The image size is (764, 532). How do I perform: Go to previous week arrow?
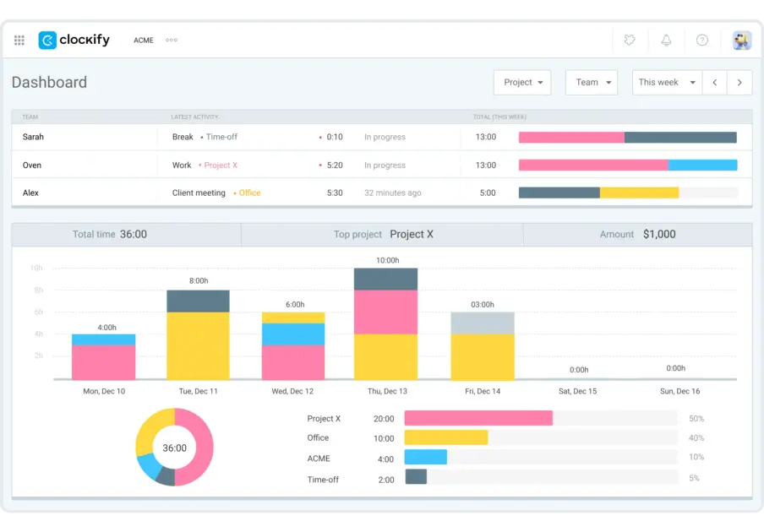tap(715, 82)
